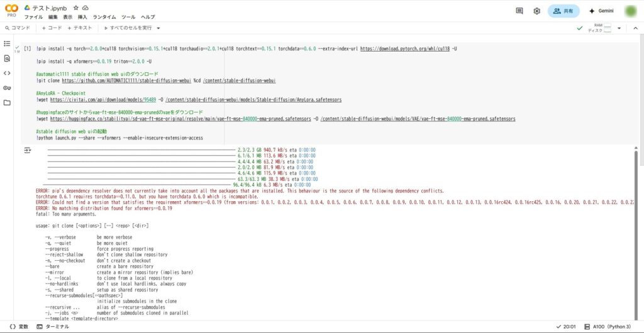Viewport: 644px width, 333px height.
Task: Open the comments icon in header
Action: click(519, 11)
